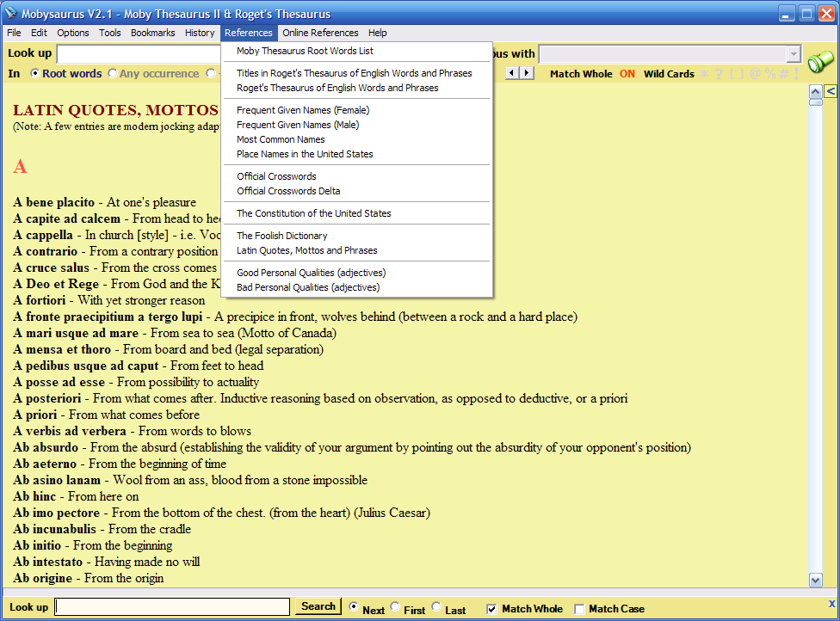
Task: Choose Good Personal Qualities (adjectives)
Action: pos(357,273)
